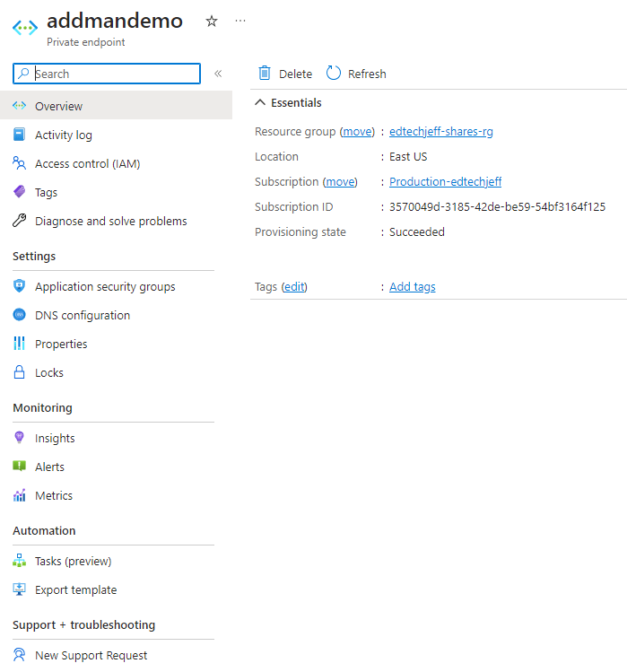This screenshot has width=627, height=672.
Task: Click move link next to Resource group
Action: point(357,131)
